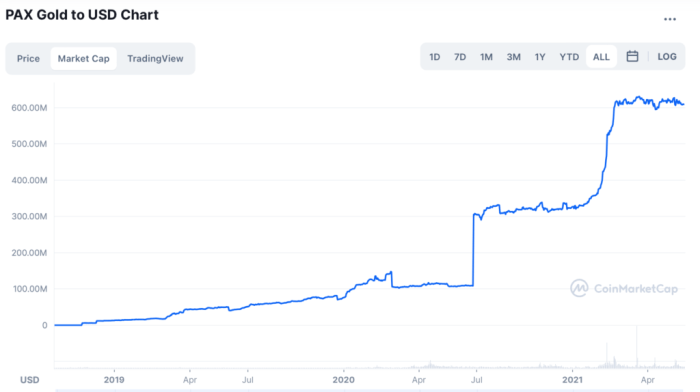Open the three-dot more options menu
This screenshot has height=392, width=700.
(670, 19)
